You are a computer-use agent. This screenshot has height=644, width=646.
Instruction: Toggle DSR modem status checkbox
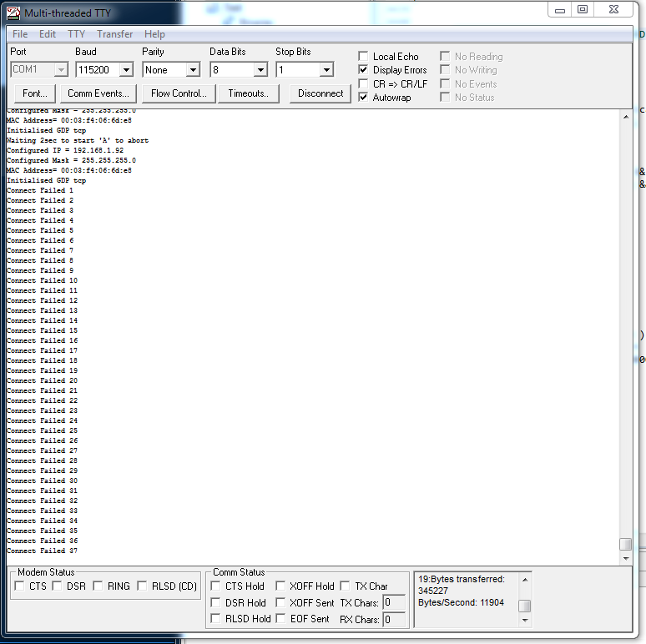(57, 586)
